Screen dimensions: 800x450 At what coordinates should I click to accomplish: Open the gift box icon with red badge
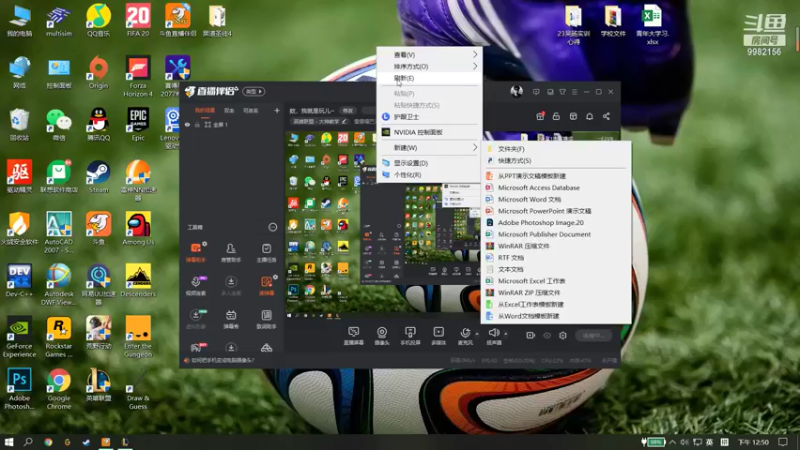[540, 116]
